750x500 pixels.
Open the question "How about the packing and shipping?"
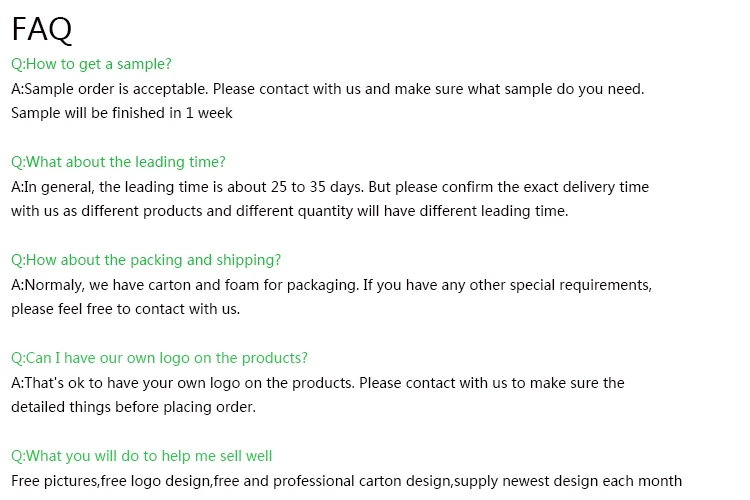(146, 260)
